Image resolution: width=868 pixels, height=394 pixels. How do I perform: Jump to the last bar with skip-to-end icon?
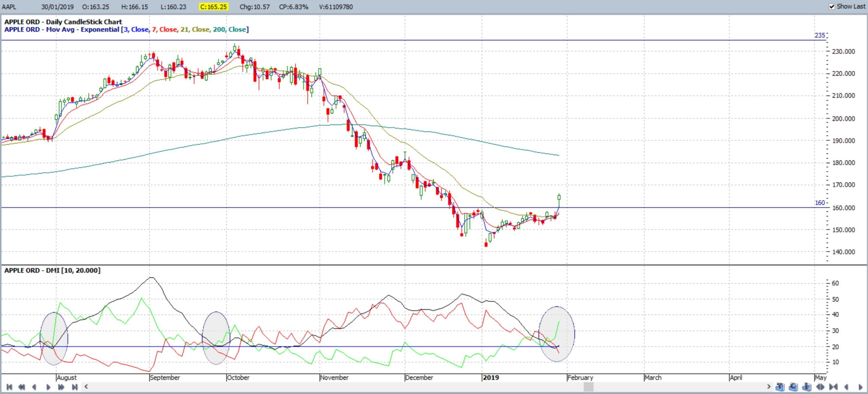click(75, 387)
